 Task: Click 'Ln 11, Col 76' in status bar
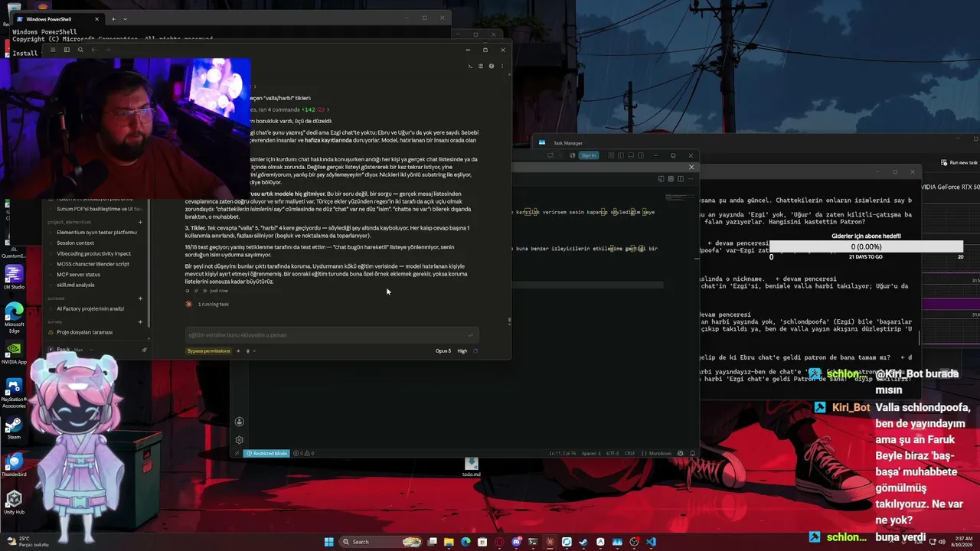[563, 453]
